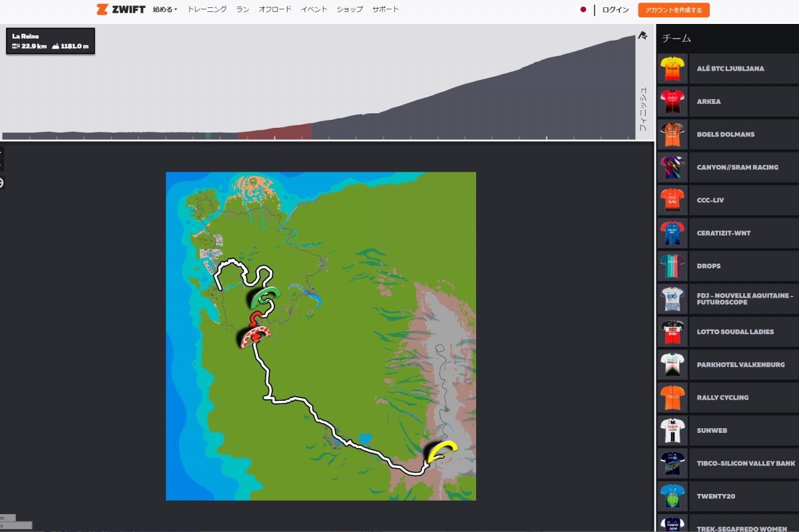Select the TWENTY20 team name
The image size is (799, 532).
point(716,496)
